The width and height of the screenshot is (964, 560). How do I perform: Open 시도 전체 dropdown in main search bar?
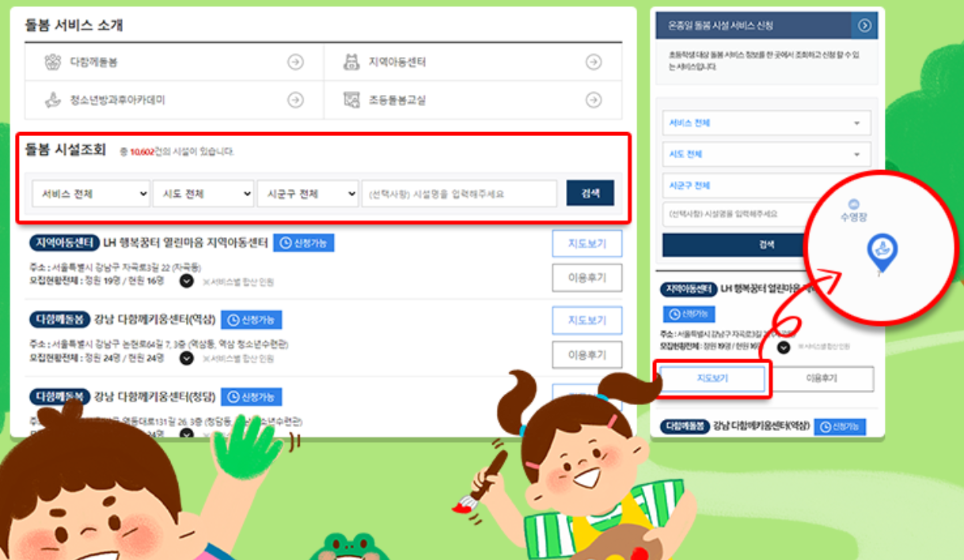click(203, 194)
